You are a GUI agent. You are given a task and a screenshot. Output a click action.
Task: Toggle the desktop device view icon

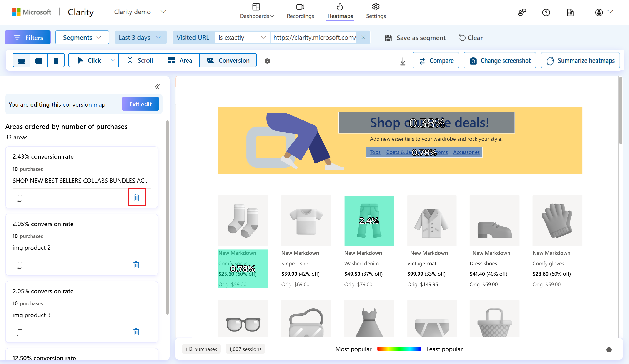pos(21,60)
